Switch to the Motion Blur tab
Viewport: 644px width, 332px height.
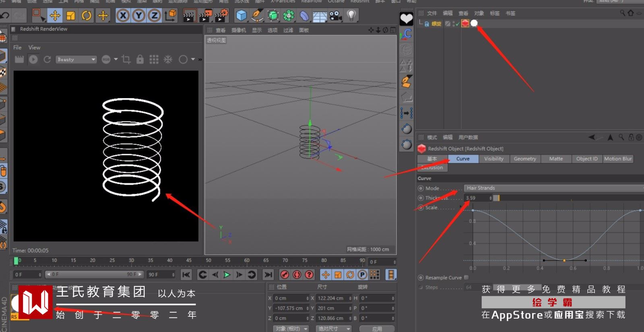(618, 159)
